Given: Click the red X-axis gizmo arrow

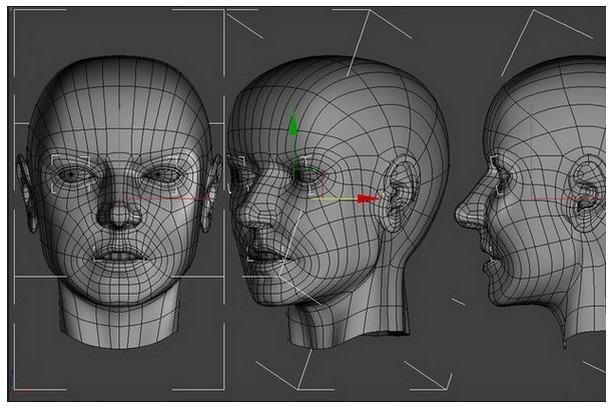Looking at the screenshot, I should [367, 198].
